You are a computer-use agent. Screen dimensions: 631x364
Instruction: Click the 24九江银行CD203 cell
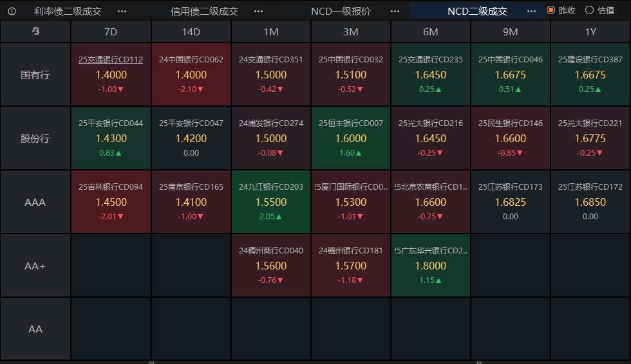271,201
